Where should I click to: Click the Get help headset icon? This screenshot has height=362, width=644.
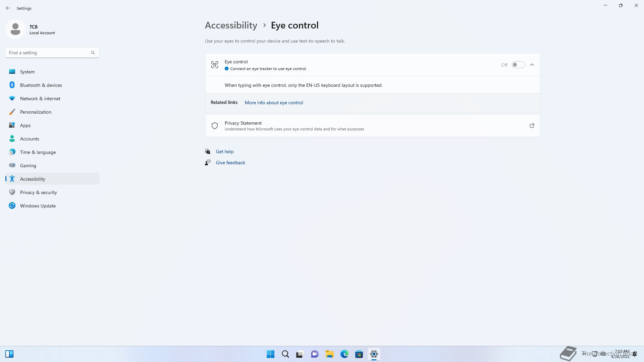[208, 152]
